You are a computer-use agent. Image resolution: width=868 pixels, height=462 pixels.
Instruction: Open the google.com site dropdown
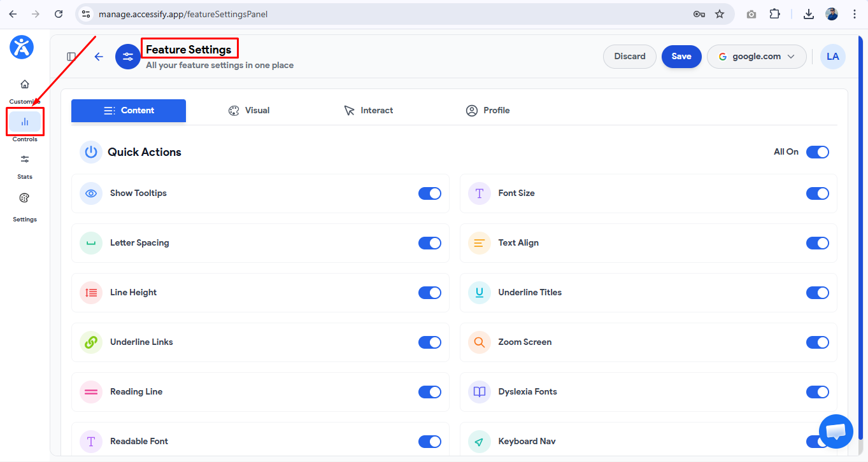click(x=757, y=56)
